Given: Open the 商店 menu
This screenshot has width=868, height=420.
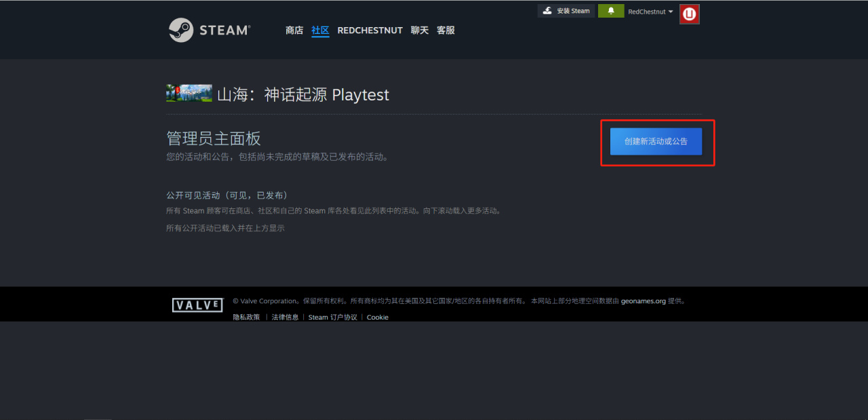Looking at the screenshot, I should point(294,31).
